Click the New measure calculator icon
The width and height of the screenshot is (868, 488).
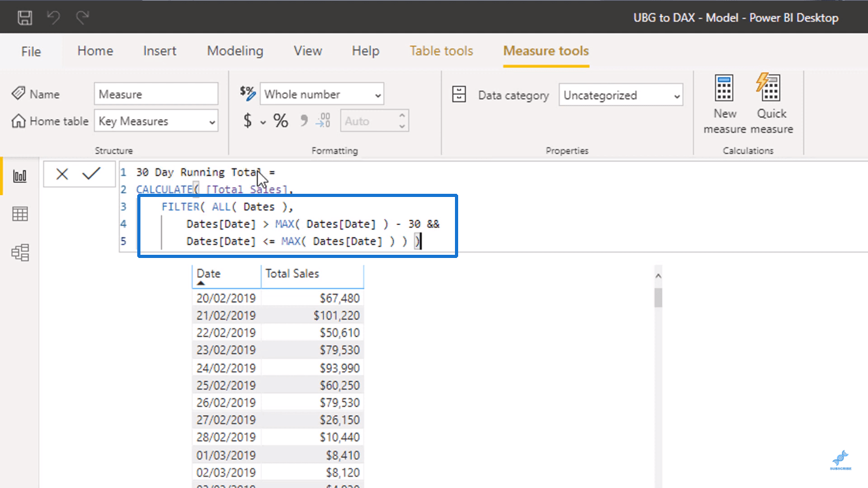724,88
